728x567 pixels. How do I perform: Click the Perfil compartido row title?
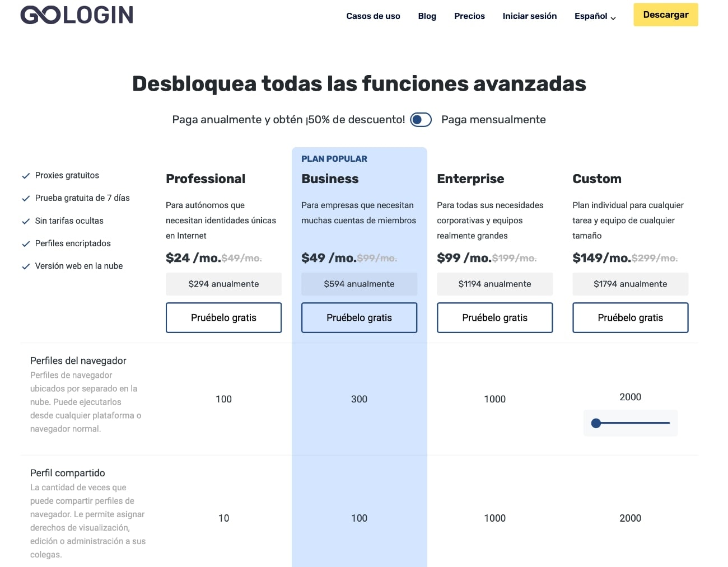pos(68,473)
